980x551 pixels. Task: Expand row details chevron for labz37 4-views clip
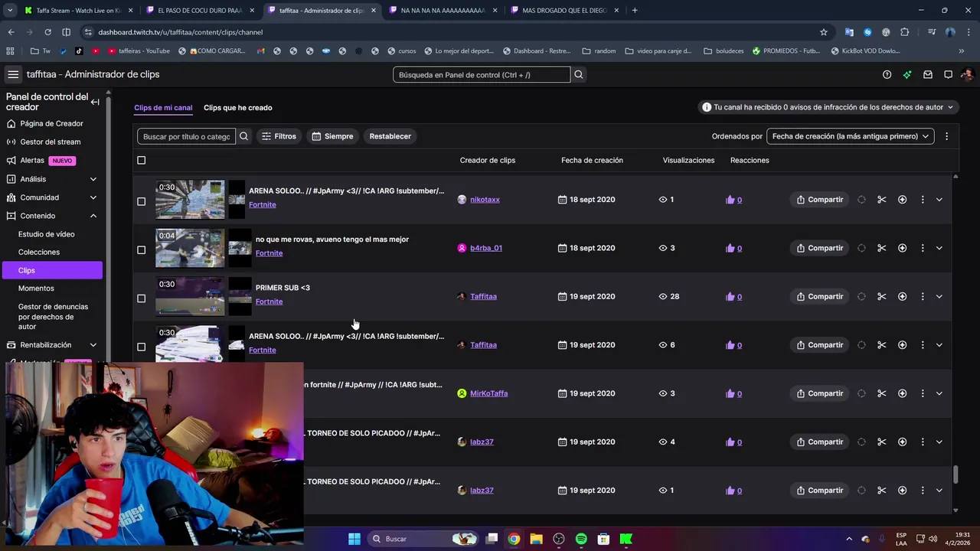tap(939, 442)
